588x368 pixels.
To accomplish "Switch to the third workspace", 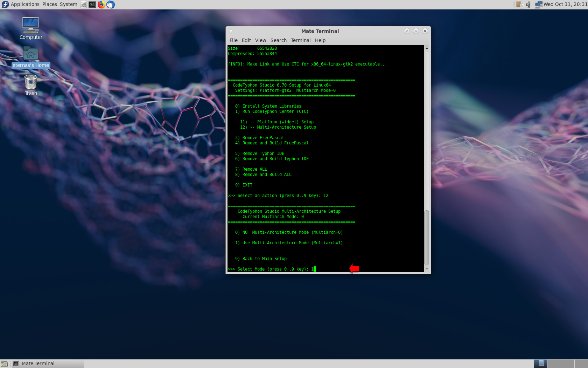I will pos(568,363).
